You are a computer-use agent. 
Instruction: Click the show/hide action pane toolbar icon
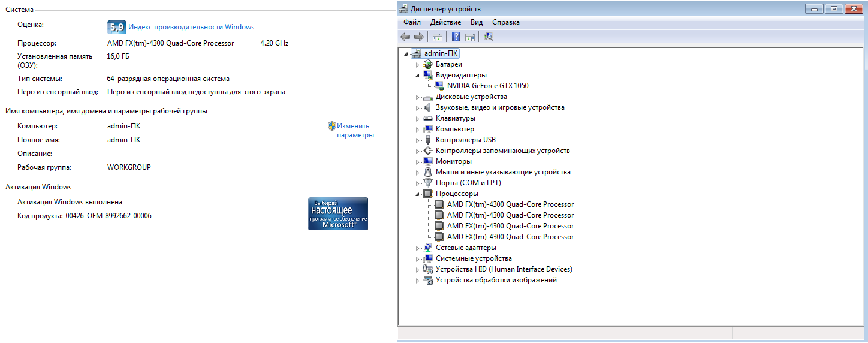click(470, 37)
